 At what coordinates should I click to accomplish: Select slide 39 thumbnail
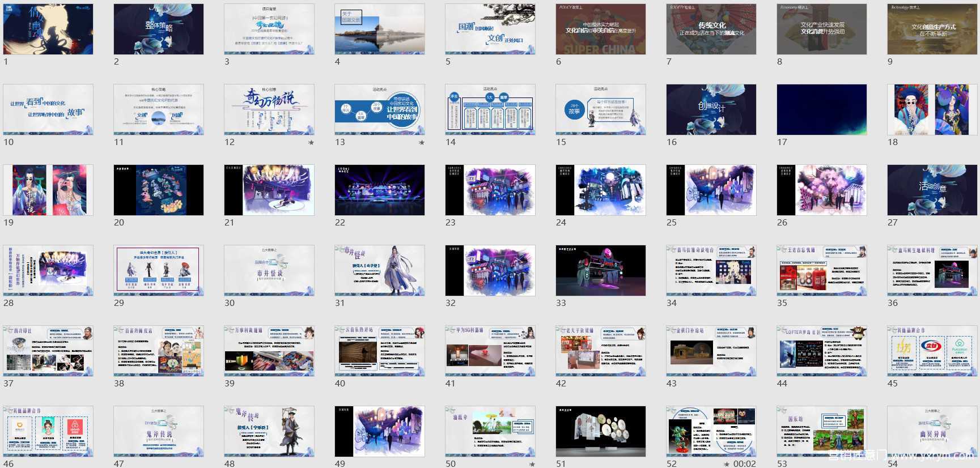[269, 351]
